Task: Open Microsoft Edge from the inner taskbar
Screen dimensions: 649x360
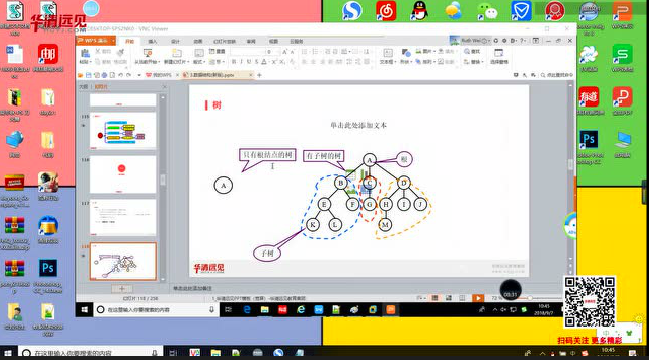Action: click(247, 310)
